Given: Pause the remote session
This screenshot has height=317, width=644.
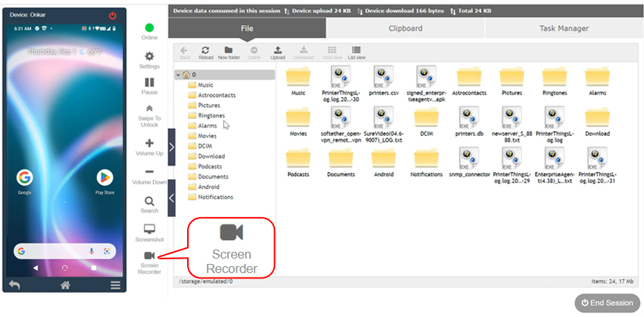Looking at the screenshot, I should [149, 86].
